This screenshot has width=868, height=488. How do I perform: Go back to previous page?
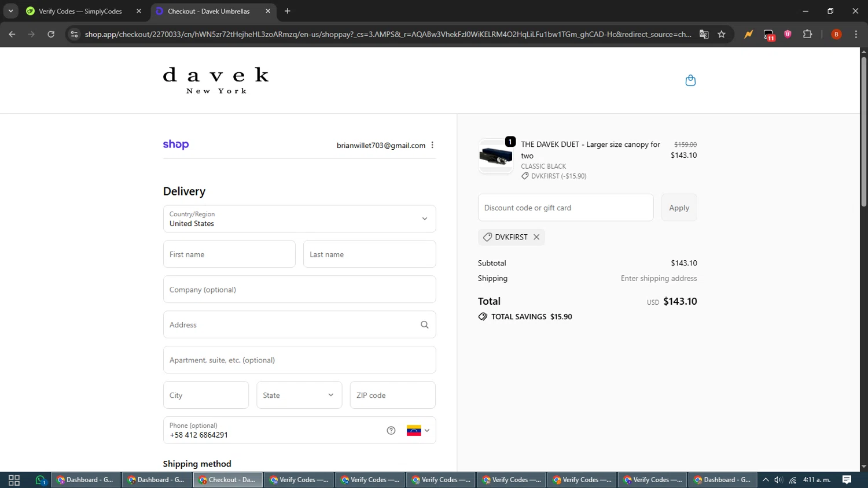(12, 34)
